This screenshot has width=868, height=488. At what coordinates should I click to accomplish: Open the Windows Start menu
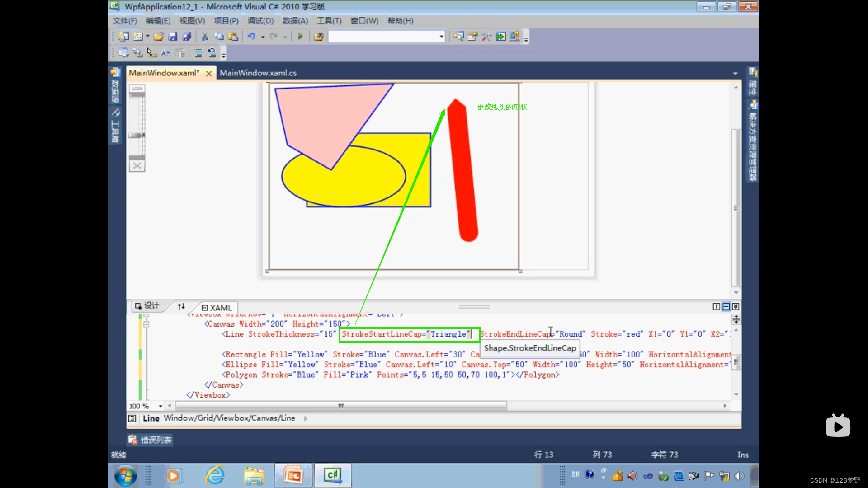[x=125, y=475]
